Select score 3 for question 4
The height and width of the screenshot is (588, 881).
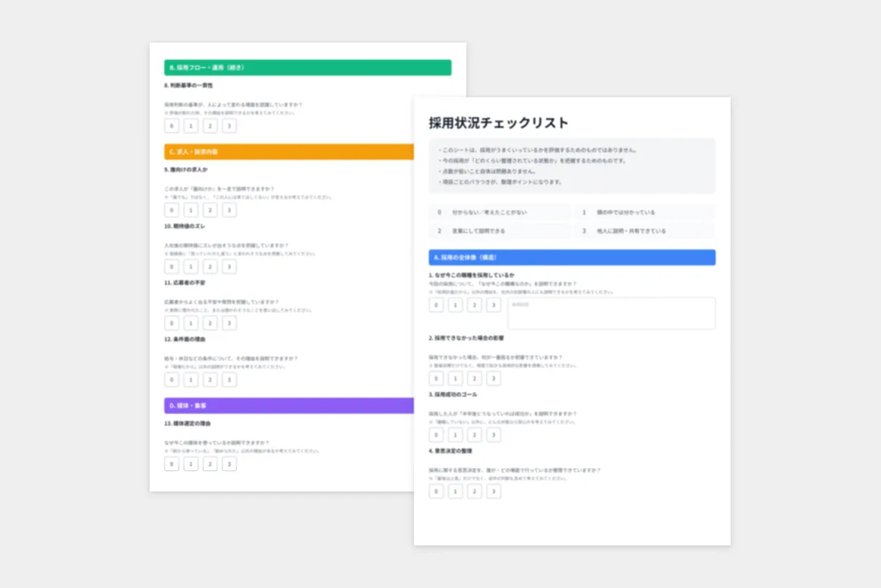[x=494, y=492]
